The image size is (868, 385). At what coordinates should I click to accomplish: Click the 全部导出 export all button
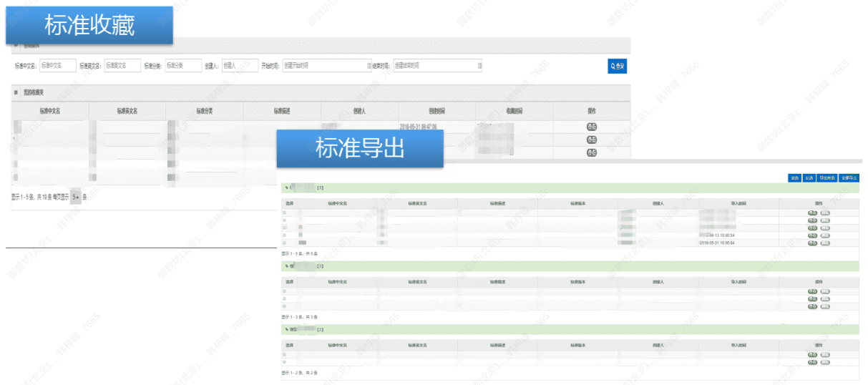click(x=849, y=177)
